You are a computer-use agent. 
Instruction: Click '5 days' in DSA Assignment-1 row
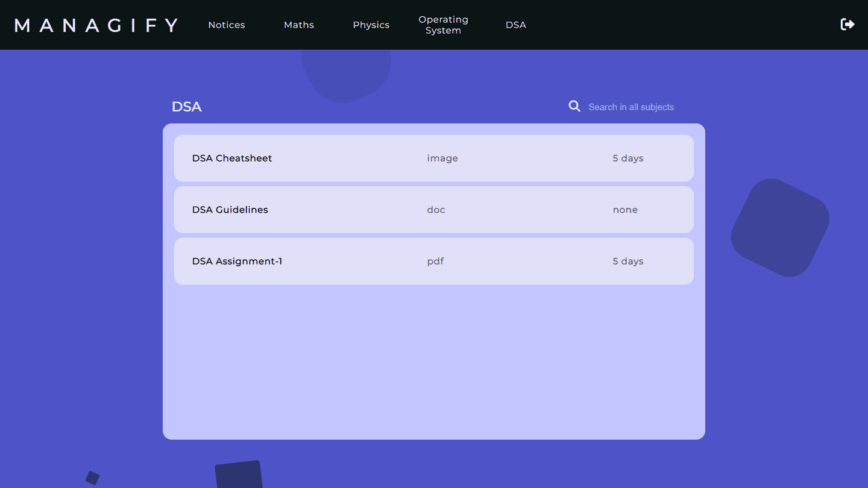coord(628,261)
